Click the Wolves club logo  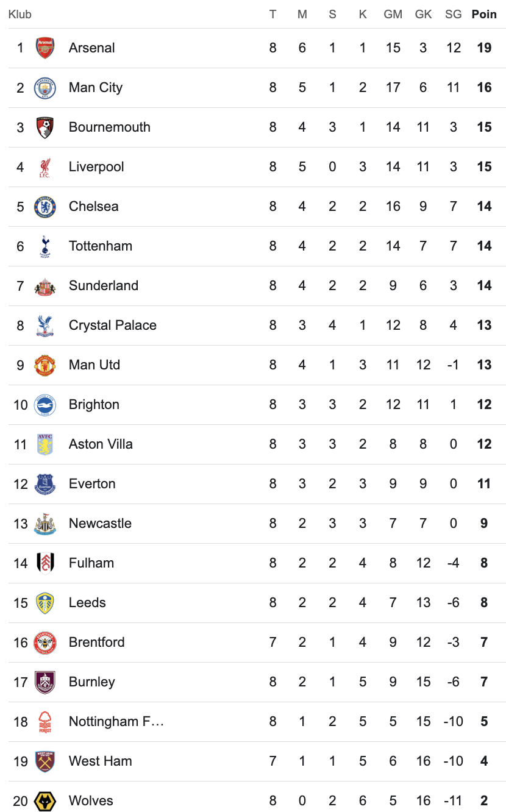[x=45, y=801]
